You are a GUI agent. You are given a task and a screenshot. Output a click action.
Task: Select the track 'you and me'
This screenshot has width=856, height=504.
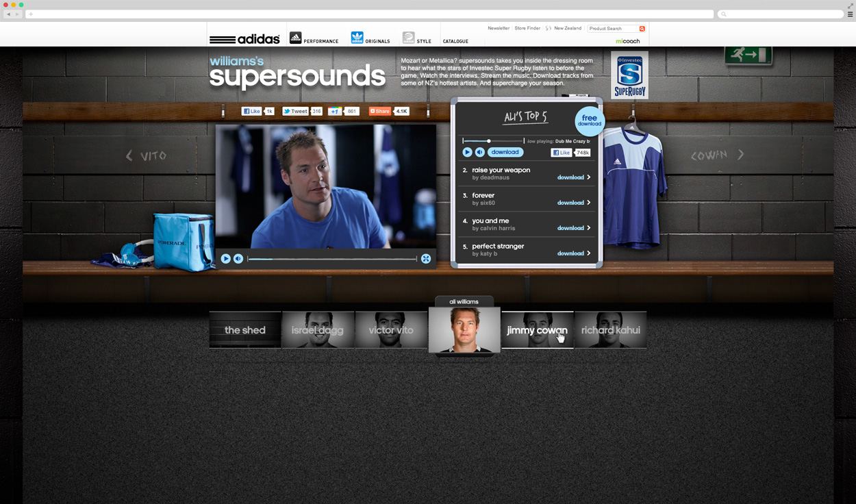(490, 220)
